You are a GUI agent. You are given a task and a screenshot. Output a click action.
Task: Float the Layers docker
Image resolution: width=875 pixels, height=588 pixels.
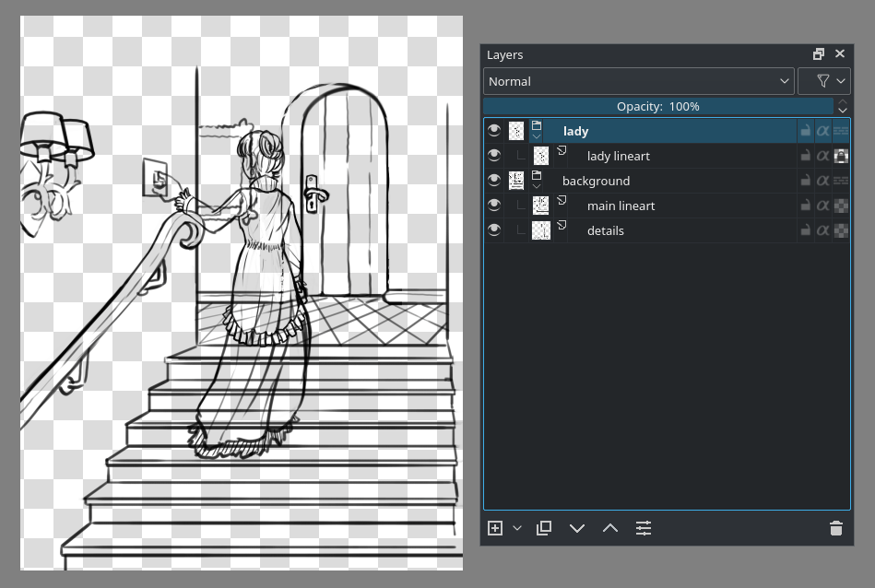[818, 53]
